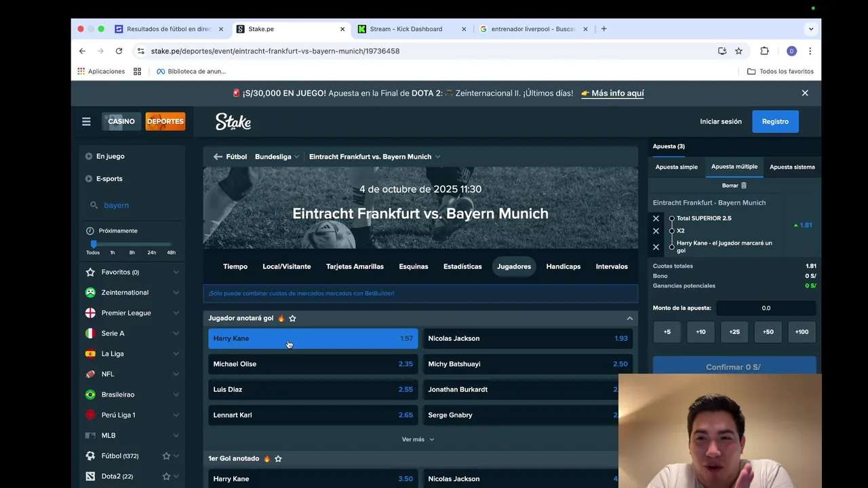Adjust the Próximamente time range slider
The width and height of the screenshot is (868, 488).
(94, 244)
